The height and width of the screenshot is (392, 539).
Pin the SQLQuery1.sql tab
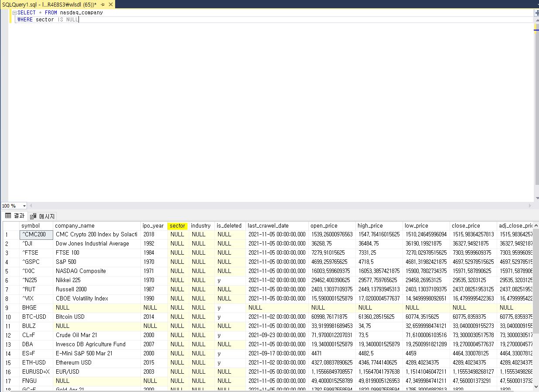click(x=102, y=4)
